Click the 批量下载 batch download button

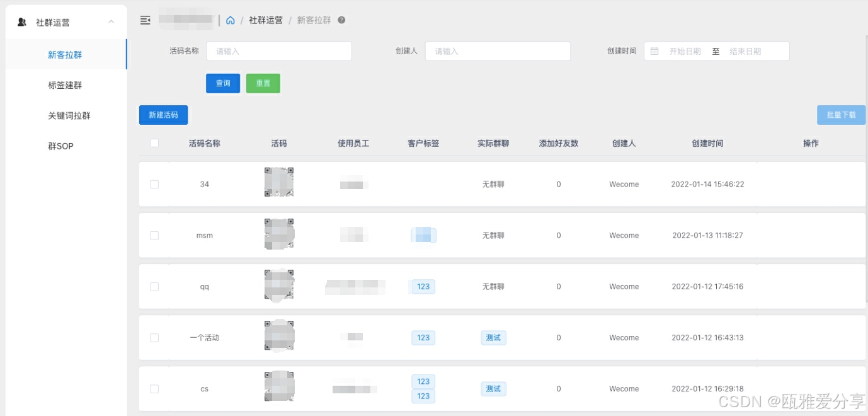(x=841, y=115)
